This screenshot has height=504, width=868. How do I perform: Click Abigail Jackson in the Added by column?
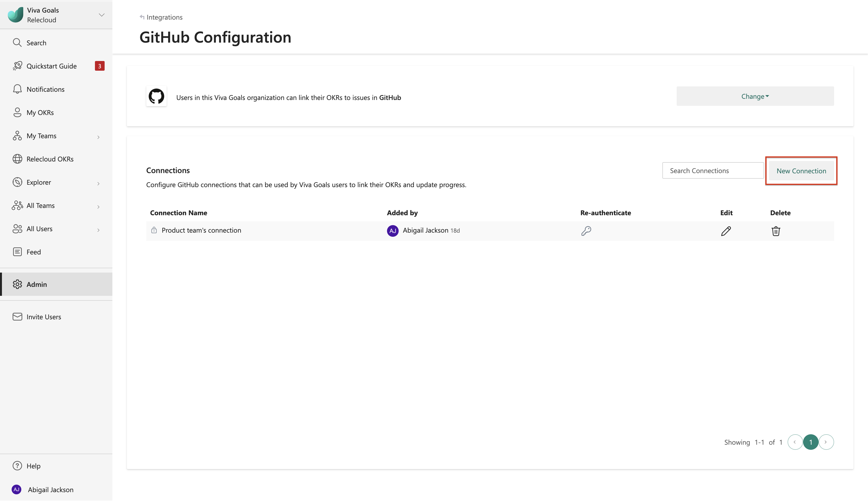(x=425, y=230)
